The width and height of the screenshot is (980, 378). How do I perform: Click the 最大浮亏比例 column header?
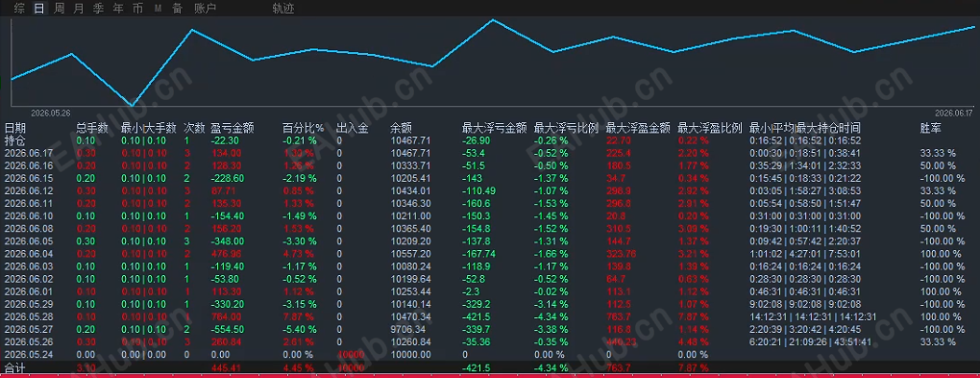coord(566,128)
